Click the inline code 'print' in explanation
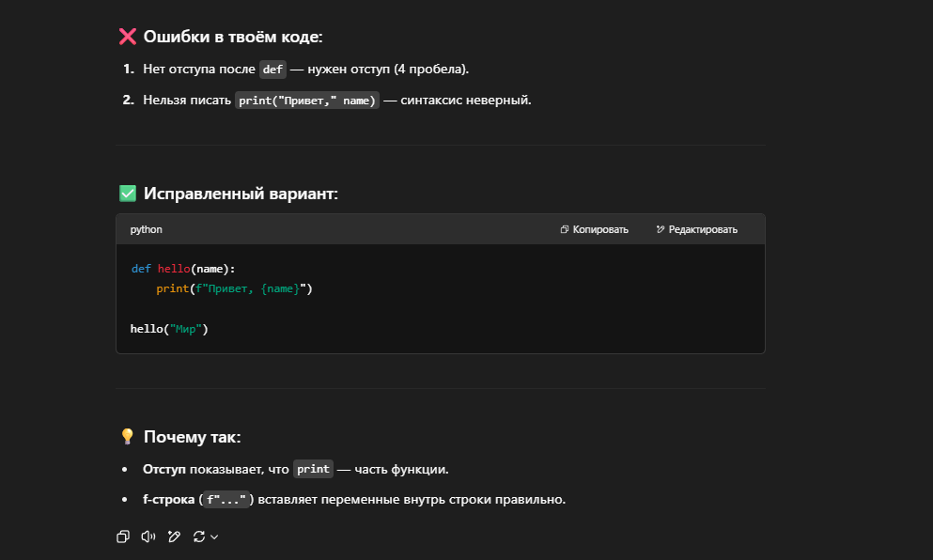Viewport: 933px width, 560px height. tap(313, 469)
